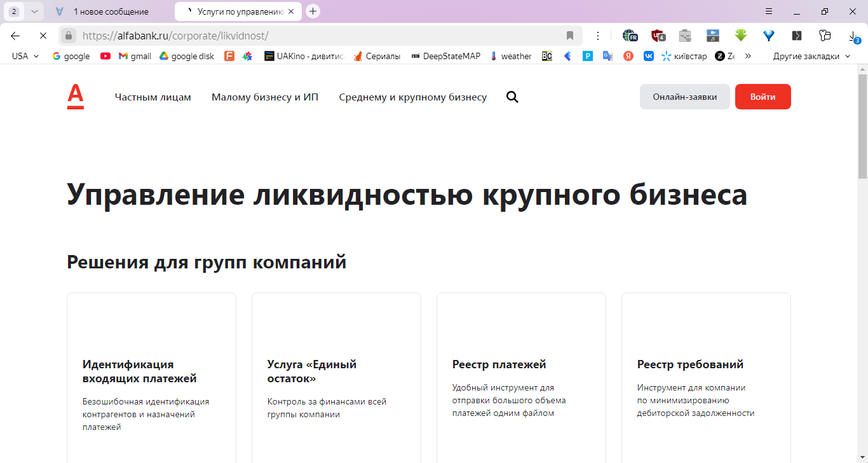The image size is (868, 463).
Task: Open the tab list chevron
Action: pos(34,11)
